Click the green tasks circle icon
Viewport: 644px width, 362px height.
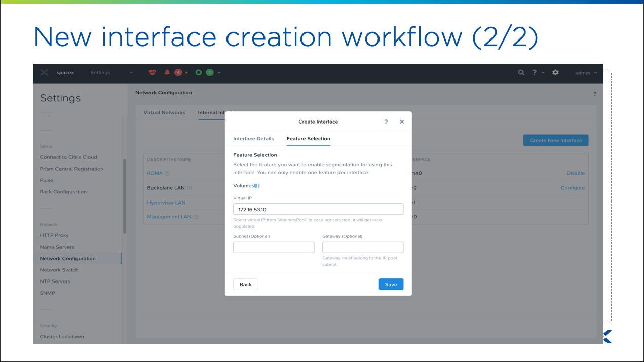[199, 73]
